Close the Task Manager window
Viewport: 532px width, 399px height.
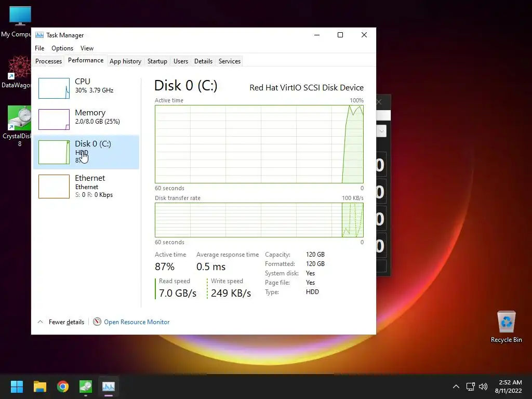364,35
